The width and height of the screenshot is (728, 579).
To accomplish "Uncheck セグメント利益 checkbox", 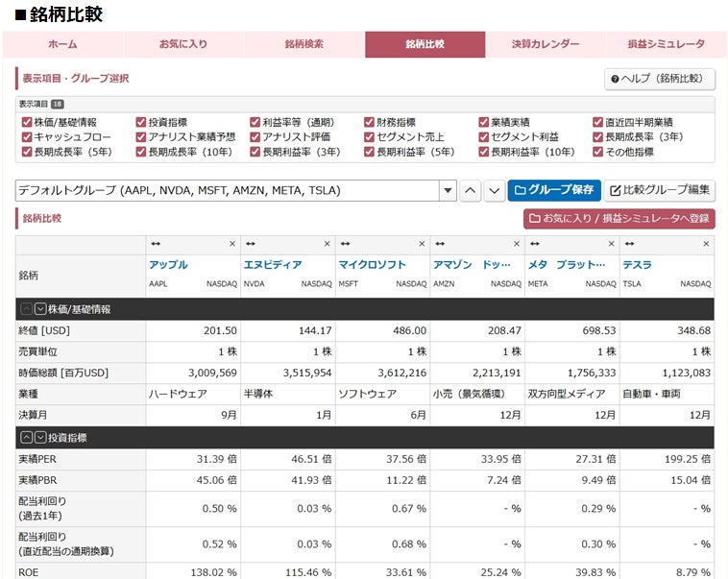I will pos(484,137).
